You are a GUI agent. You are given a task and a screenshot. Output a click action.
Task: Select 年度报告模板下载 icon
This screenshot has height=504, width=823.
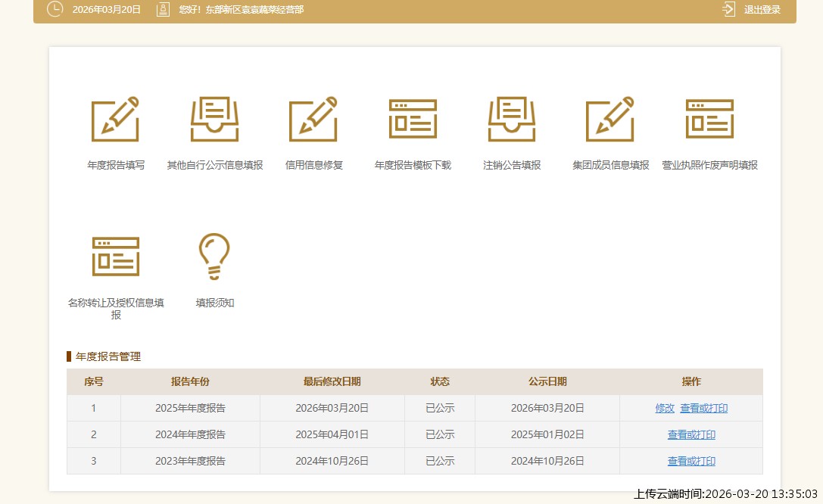click(413, 120)
